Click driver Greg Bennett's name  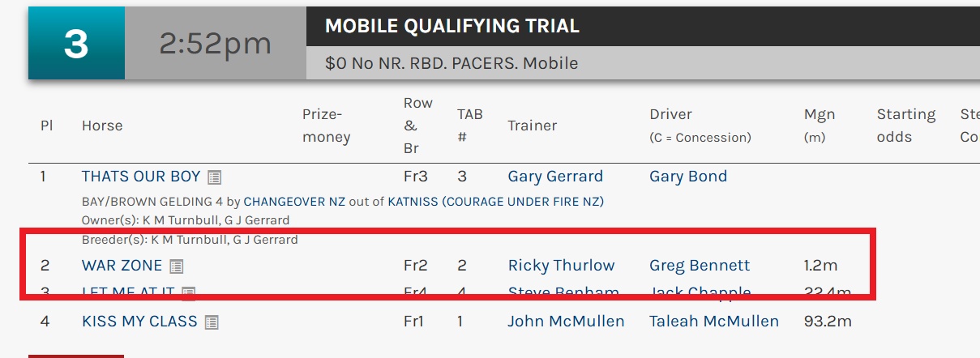pyautogui.click(x=700, y=266)
